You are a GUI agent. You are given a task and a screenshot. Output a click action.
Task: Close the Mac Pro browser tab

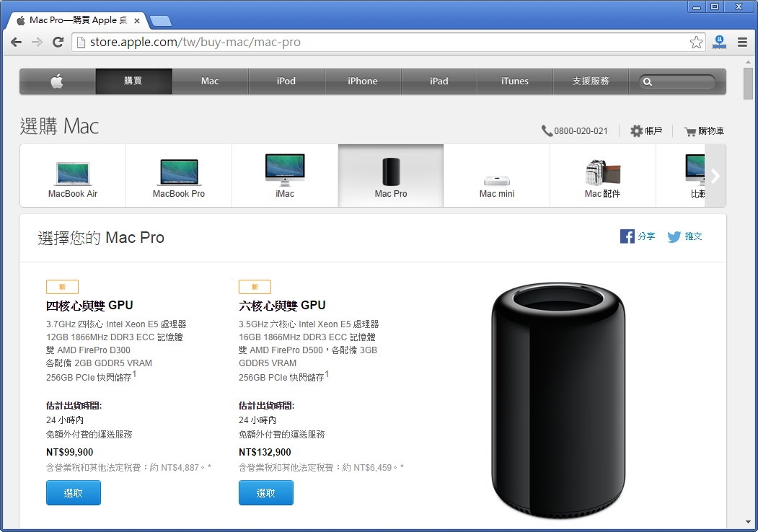(x=137, y=21)
